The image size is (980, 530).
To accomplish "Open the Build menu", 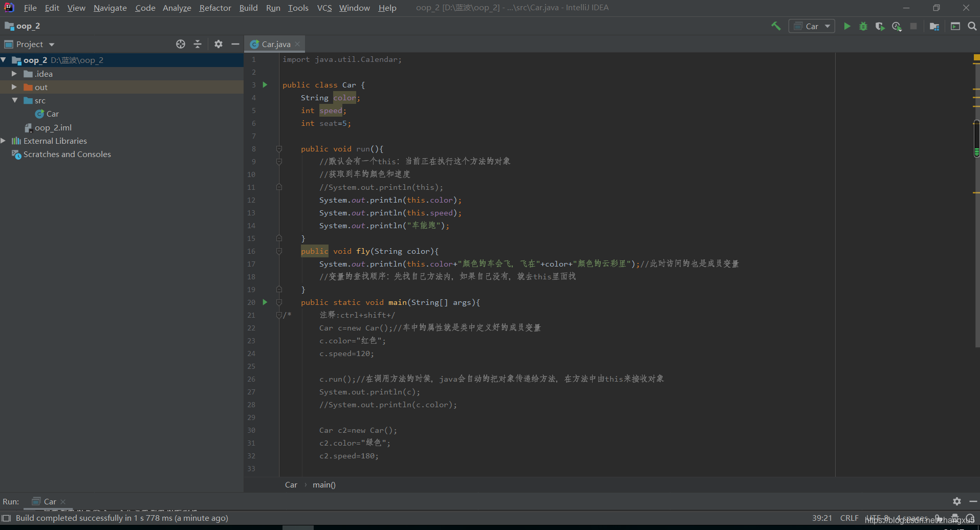I will (248, 8).
